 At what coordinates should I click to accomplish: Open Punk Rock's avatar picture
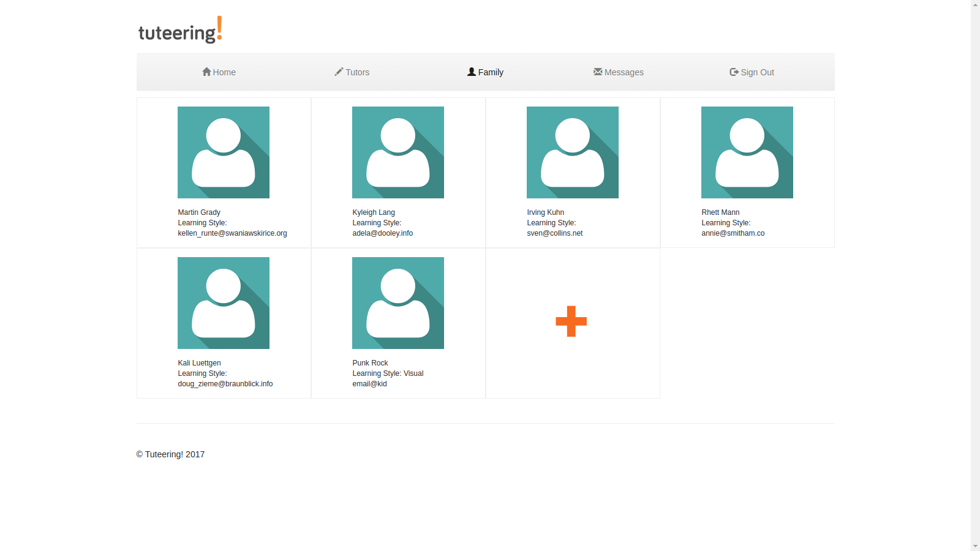[x=398, y=303]
